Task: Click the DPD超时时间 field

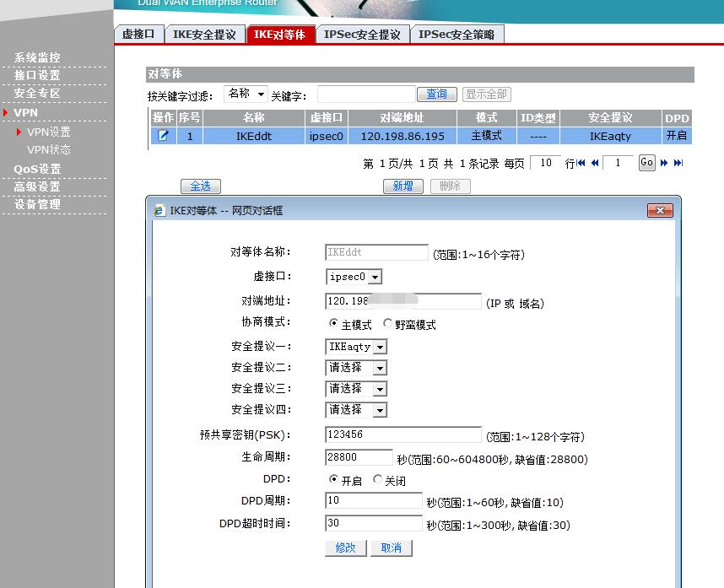Action: [374, 523]
